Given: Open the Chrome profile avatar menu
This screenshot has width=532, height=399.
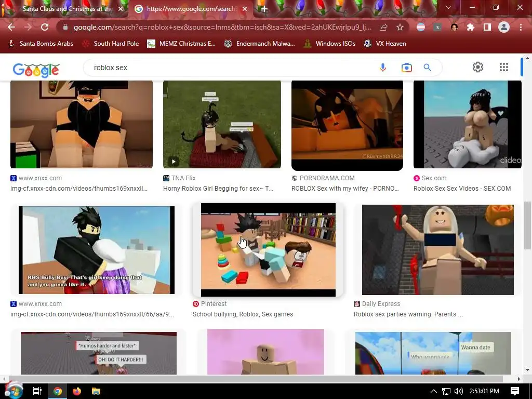Looking at the screenshot, I should 504,27.
